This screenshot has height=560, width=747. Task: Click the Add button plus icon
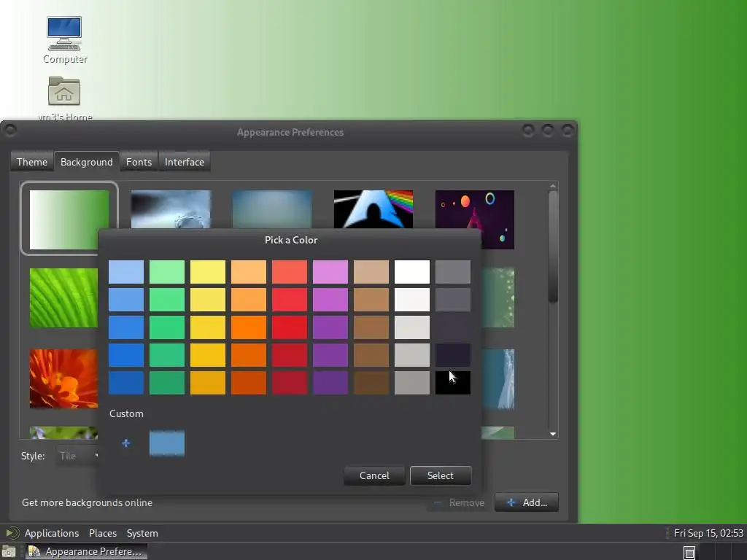coord(511,502)
